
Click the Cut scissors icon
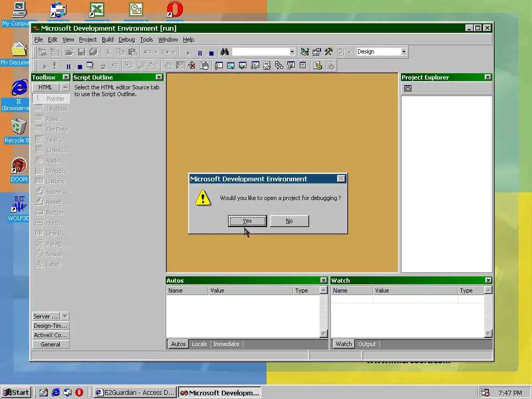(x=108, y=52)
